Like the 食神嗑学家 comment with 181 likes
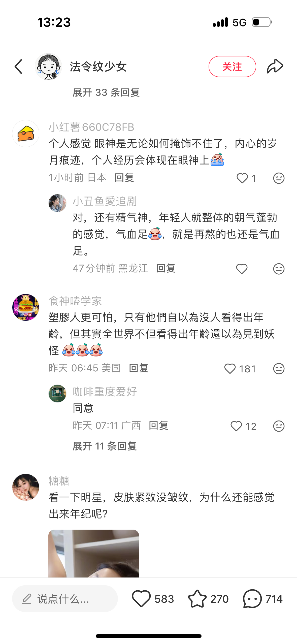This screenshot has height=644, width=297. tap(230, 369)
